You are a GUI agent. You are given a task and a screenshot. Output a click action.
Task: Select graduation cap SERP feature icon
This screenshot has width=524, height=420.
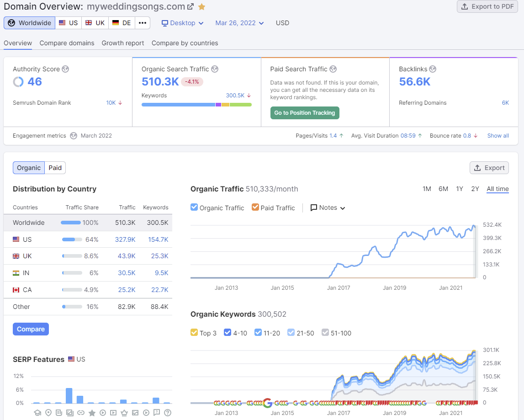pyautogui.click(x=37, y=413)
